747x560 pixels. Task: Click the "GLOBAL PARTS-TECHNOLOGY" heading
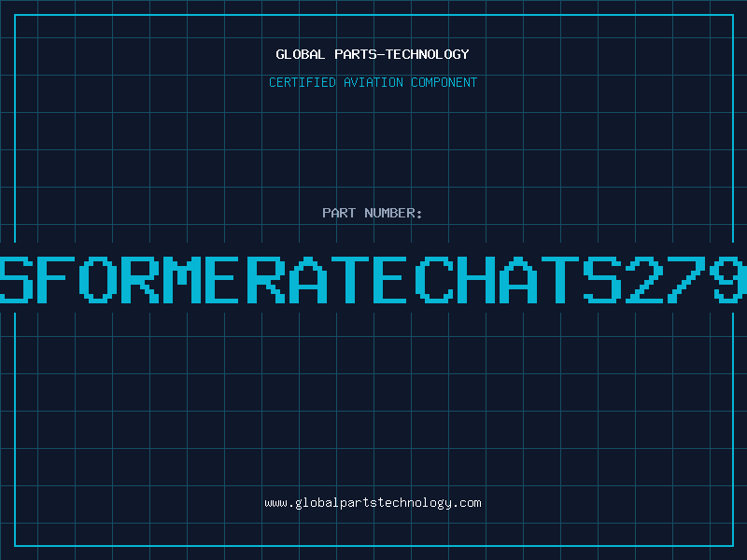pyautogui.click(x=373, y=54)
